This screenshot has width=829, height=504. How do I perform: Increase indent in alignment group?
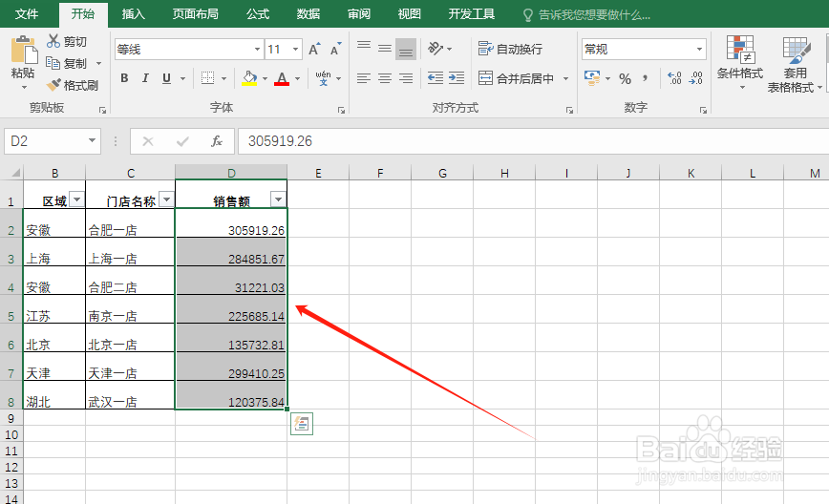click(x=457, y=78)
